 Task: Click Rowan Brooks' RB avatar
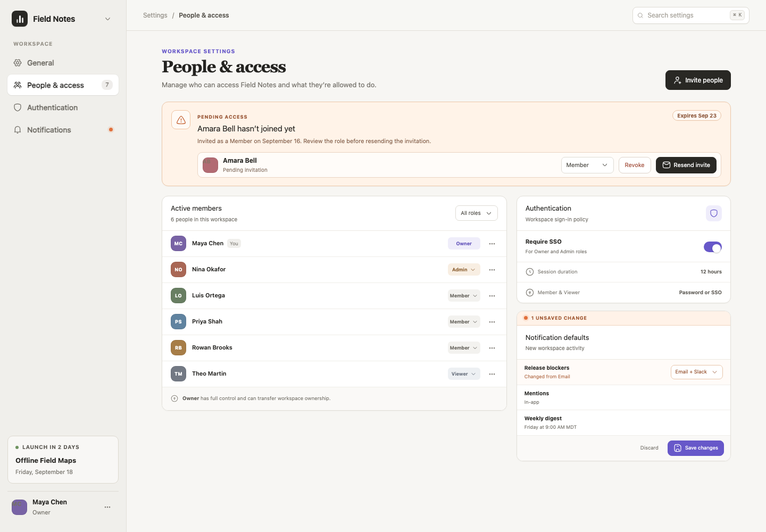pyautogui.click(x=178, y=348)
